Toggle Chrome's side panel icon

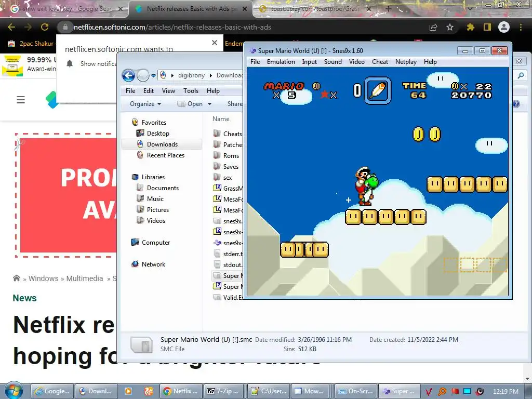pos(487,27)
